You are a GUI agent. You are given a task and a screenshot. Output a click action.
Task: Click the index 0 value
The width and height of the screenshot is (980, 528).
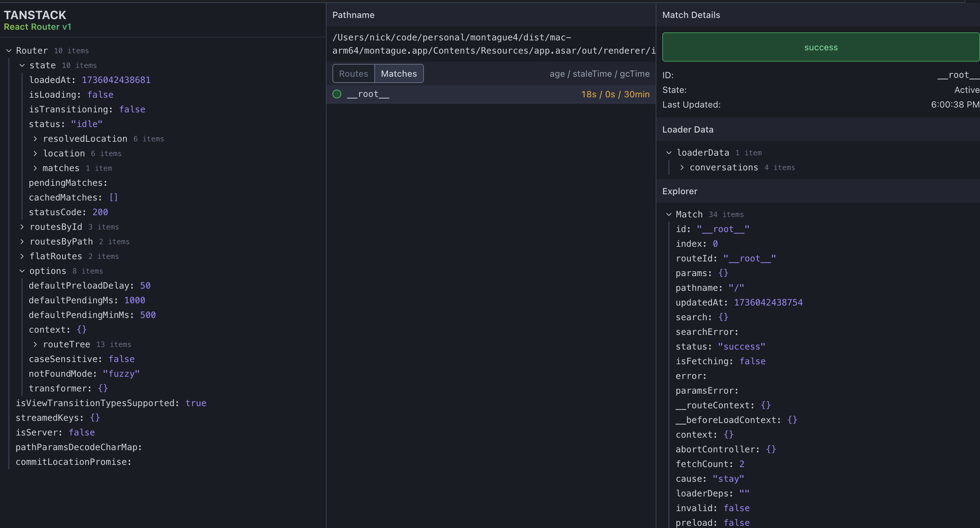pyautogui.click(x=715, y=244)
